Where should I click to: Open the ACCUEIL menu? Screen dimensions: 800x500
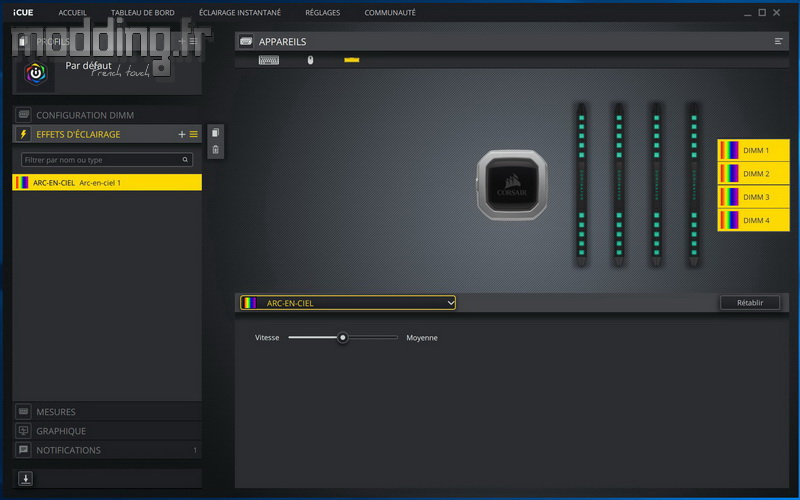(72, 13)
